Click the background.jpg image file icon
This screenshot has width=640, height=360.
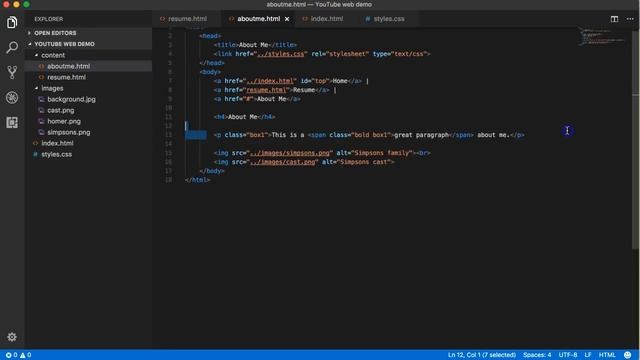point(41,99)
